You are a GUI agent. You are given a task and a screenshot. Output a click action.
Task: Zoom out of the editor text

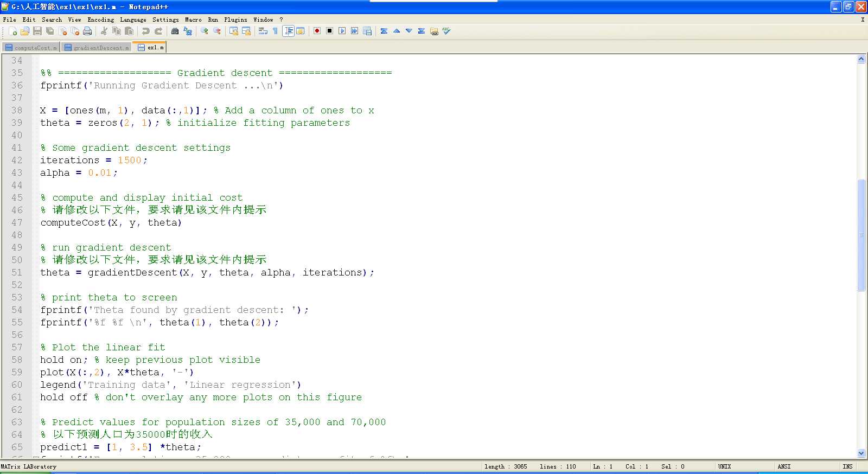click(217, 31)
